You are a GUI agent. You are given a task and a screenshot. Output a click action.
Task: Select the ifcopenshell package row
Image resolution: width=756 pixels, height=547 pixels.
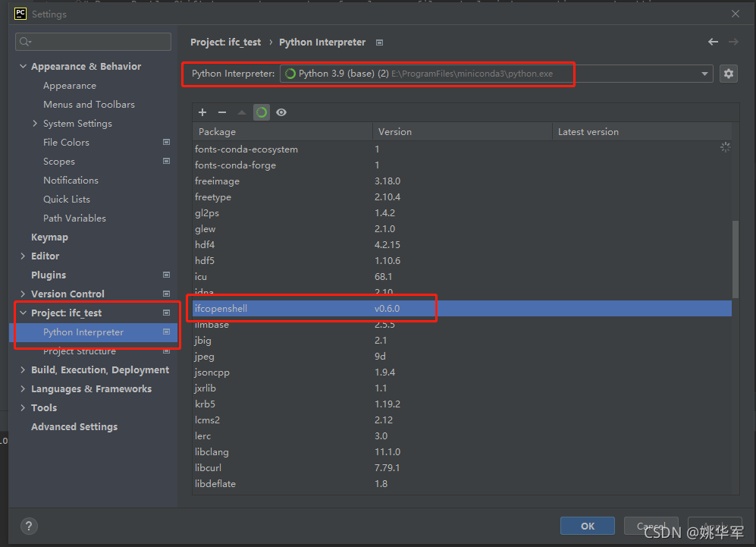pos(462,308)
